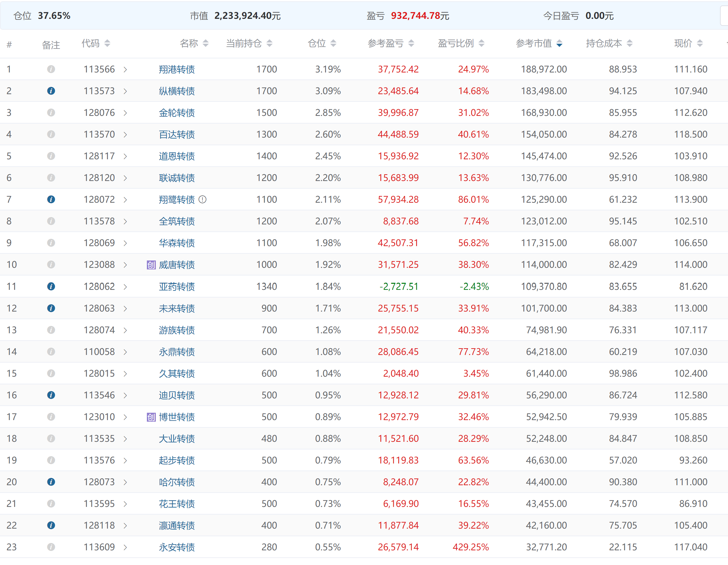Click the 创 badge next to 博世转债
728x565 pixels.
click(151, 417)
